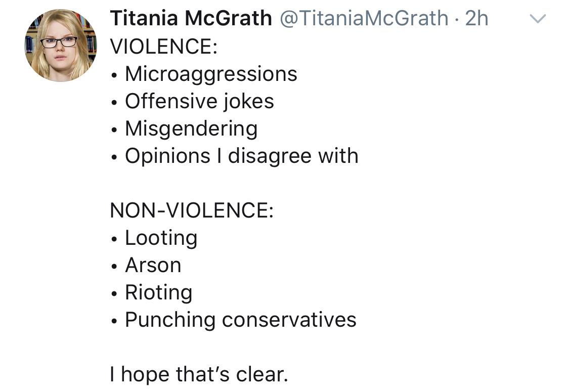Click the Punching conservatives line
Image resolution: width=569 pixels, height=392 pixels.
click(x=233, y=320)
